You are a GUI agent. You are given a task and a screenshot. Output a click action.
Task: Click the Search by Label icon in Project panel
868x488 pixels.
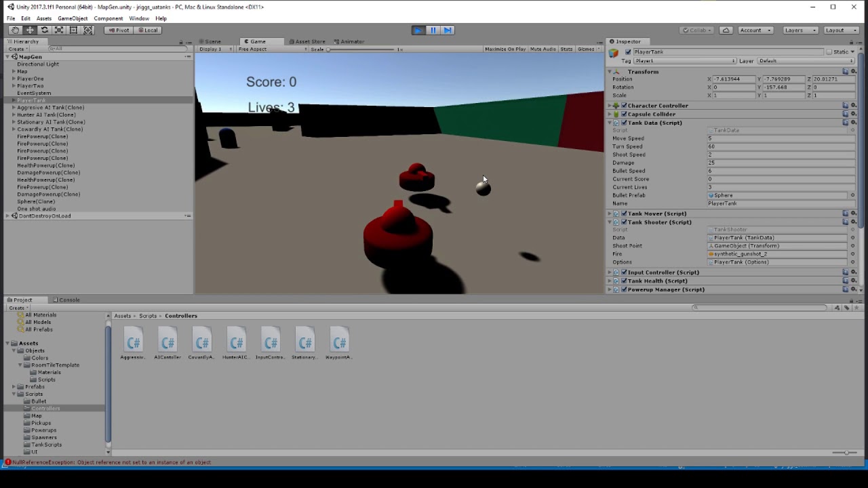click(x=846, y=308)
